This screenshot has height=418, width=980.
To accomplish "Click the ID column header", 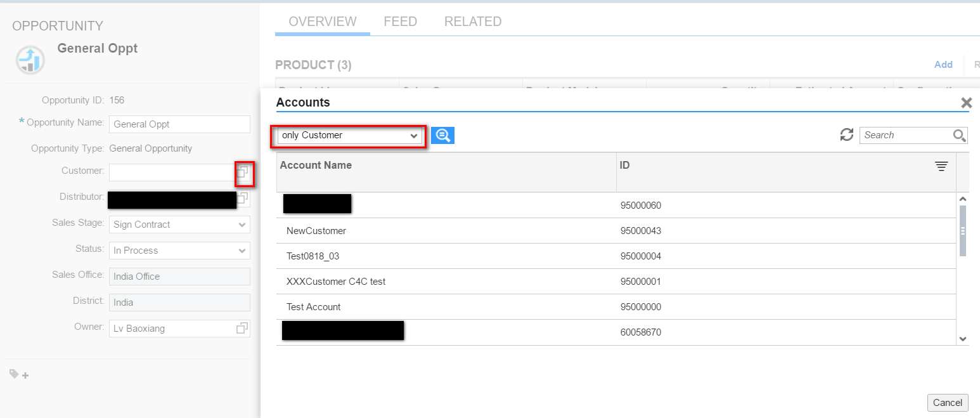I will 786,172.
